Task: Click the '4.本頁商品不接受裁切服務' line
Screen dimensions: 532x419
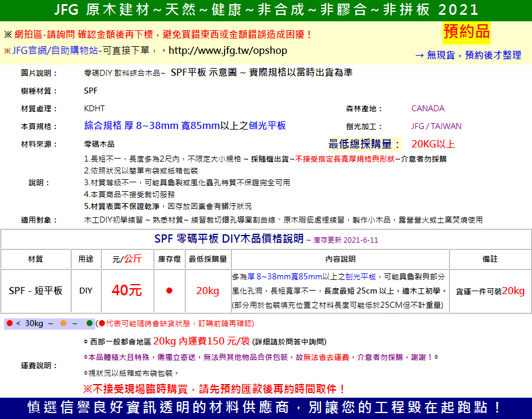Action: point(129,194)
